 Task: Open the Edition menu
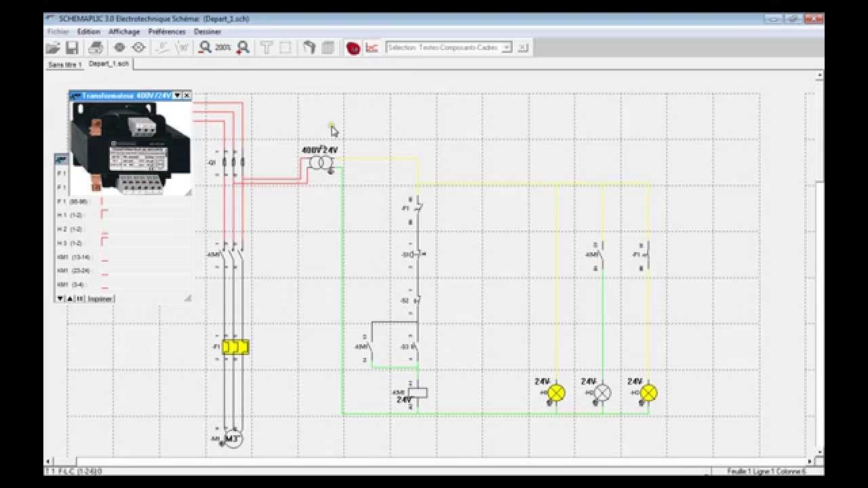88,31
